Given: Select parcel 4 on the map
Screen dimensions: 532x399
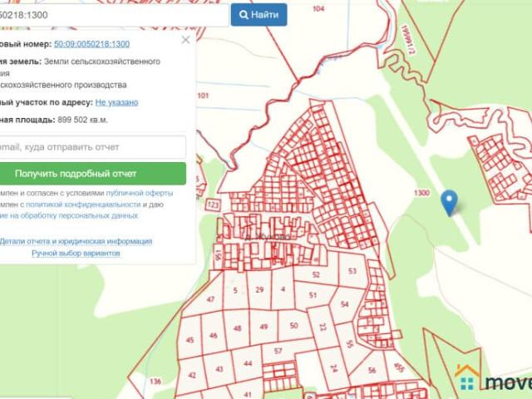Looking at the screenshot, I should [283, 289].
